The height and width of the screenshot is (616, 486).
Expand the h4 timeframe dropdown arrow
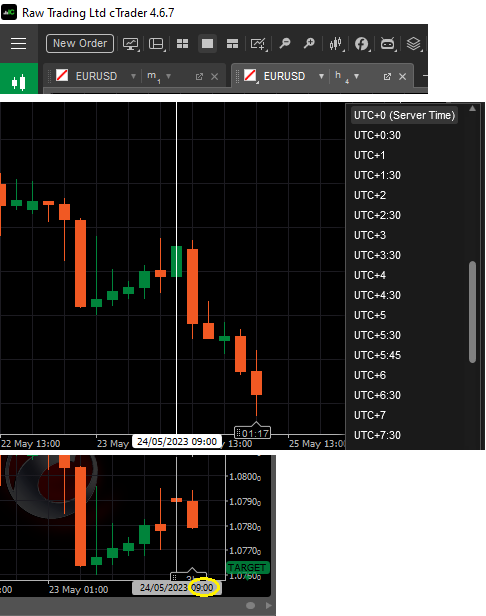tap(356, 76)
